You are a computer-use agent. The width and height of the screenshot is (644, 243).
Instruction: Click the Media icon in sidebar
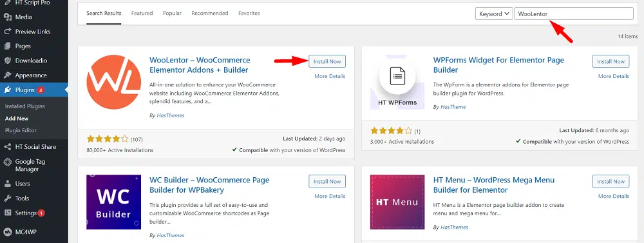pyautogui.click(x=7, y=17)
